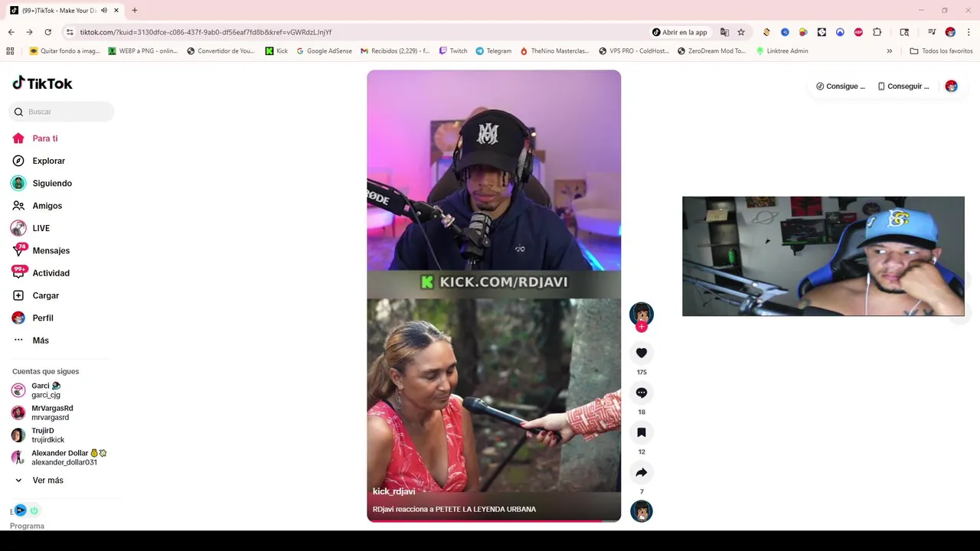The height and width of the screenshot is (551, 980).
Task: Click the Consigue monedas button
Action: (840, 86)
